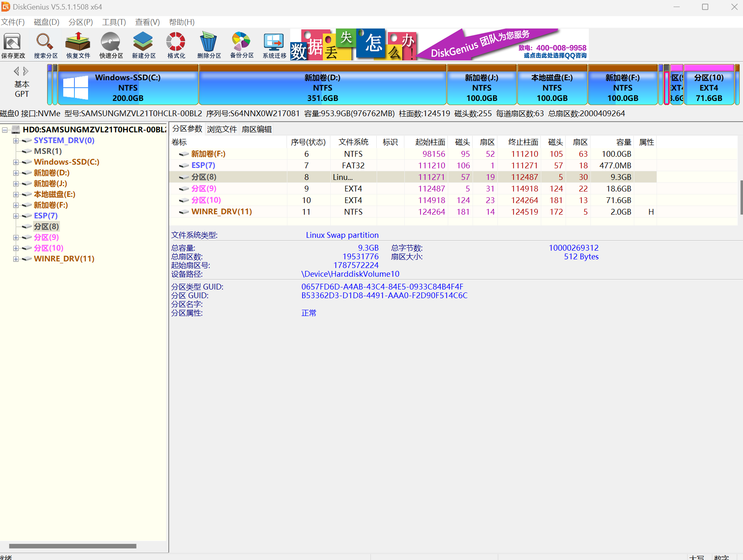Click the QQ consultation link in banner
This screenshot has height=560, width=743.
pyautogui.click(x=555, y=55)
